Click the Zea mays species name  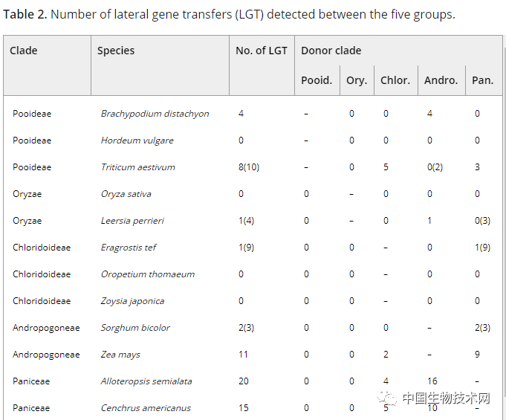(x=120, y=355)
